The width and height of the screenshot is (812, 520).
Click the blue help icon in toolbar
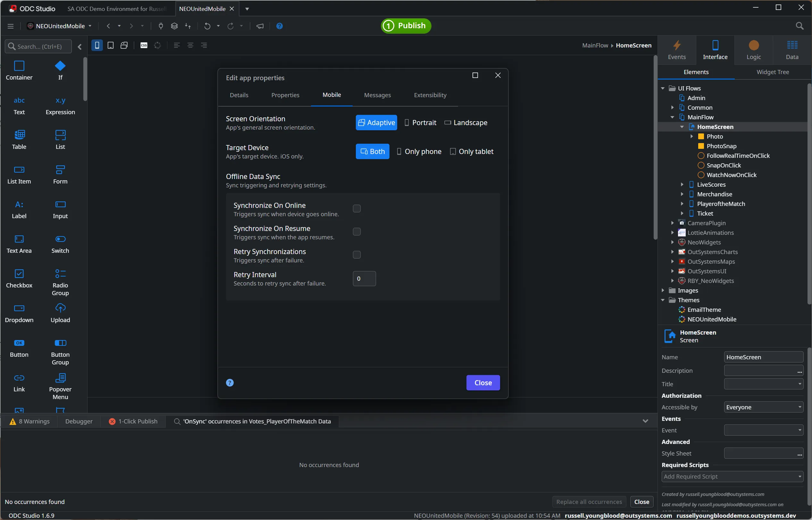[x=279, y=26]
